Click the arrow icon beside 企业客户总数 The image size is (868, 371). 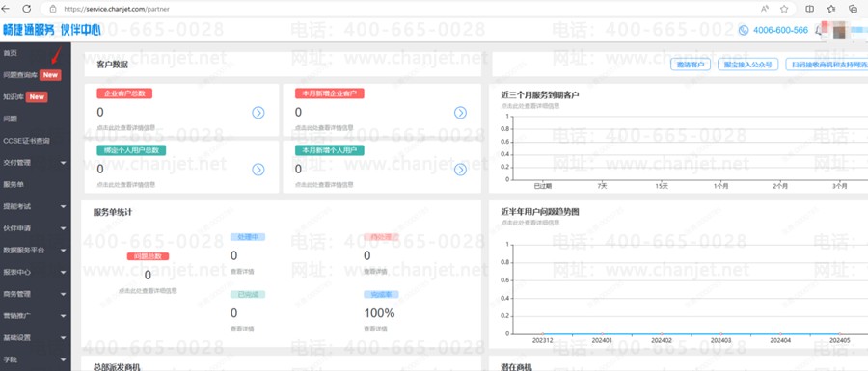click(258, 113)
